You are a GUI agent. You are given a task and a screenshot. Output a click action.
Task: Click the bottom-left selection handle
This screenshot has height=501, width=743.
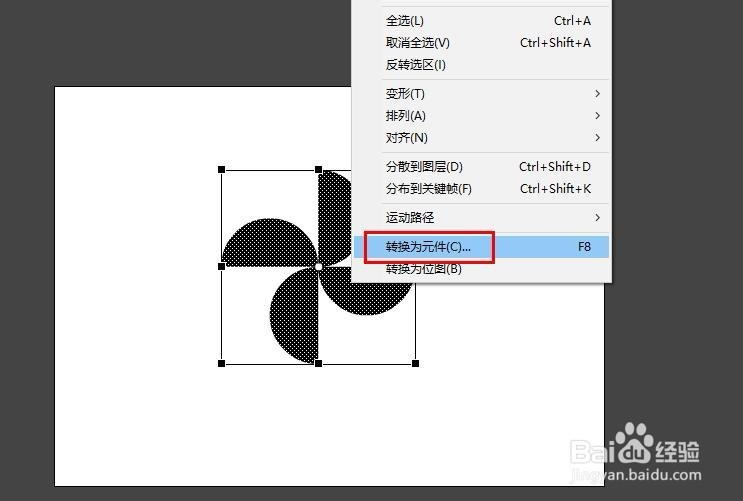pyautogui.click(x=221, y=364)
